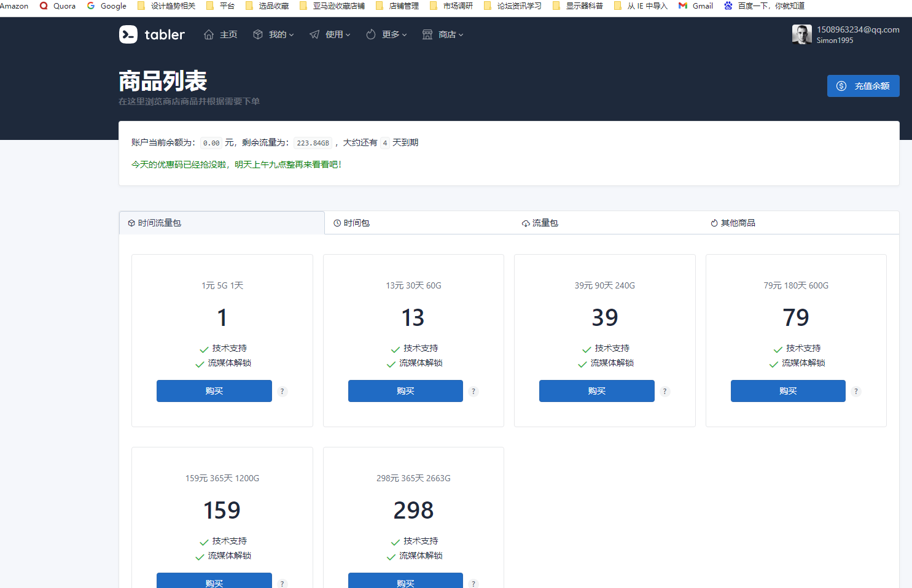The image size is (912, 588).
Task: Click the question mark next to 79 plan's buy button
Action: (855, 391)
